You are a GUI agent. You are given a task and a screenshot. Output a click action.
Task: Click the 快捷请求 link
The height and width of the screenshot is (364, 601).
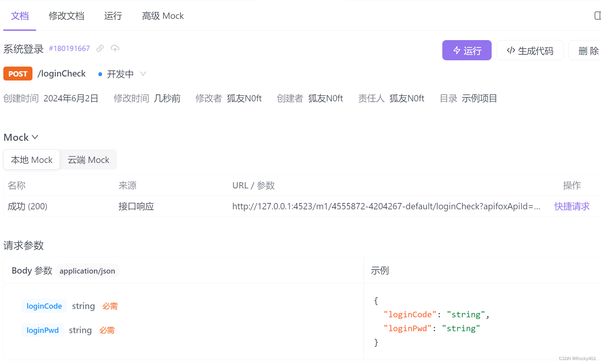click(572, 206)
